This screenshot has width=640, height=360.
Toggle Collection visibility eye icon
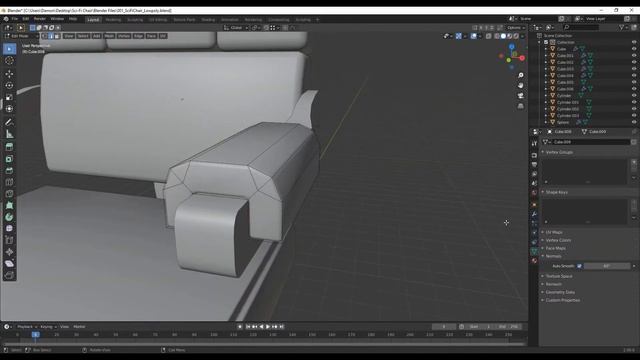click(634, 42)
